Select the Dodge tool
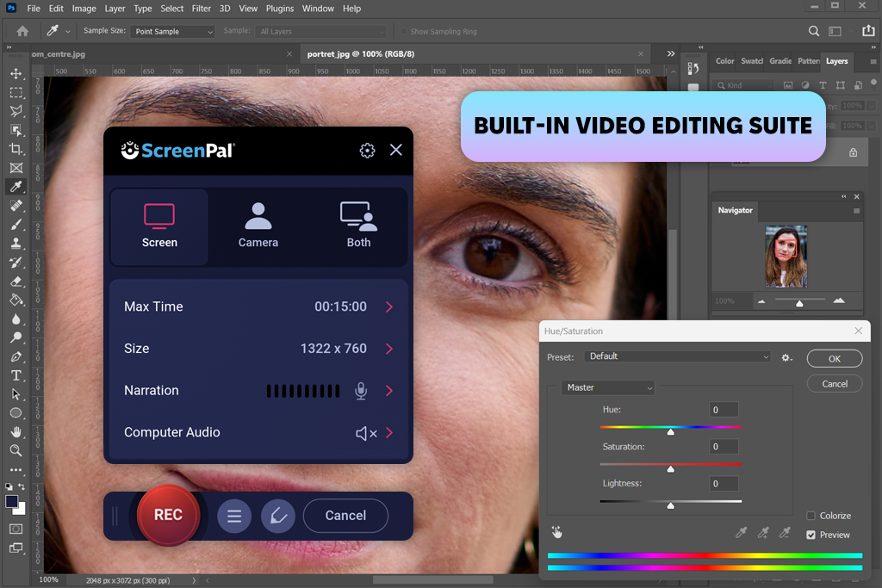Viewport: 882px width, 588px height. (x=16, y=337)
